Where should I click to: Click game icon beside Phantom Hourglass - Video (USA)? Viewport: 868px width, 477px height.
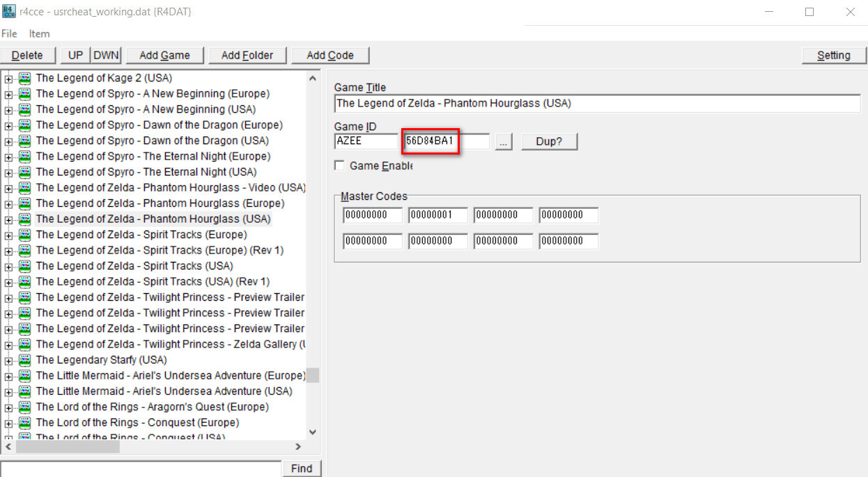pyautogui.click(x=24, y=187)
